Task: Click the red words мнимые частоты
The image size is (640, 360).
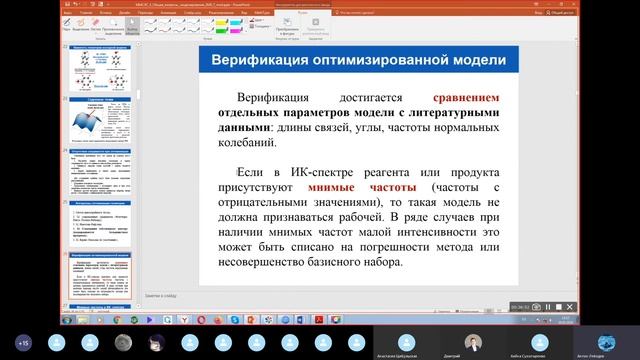Action: 362,187
